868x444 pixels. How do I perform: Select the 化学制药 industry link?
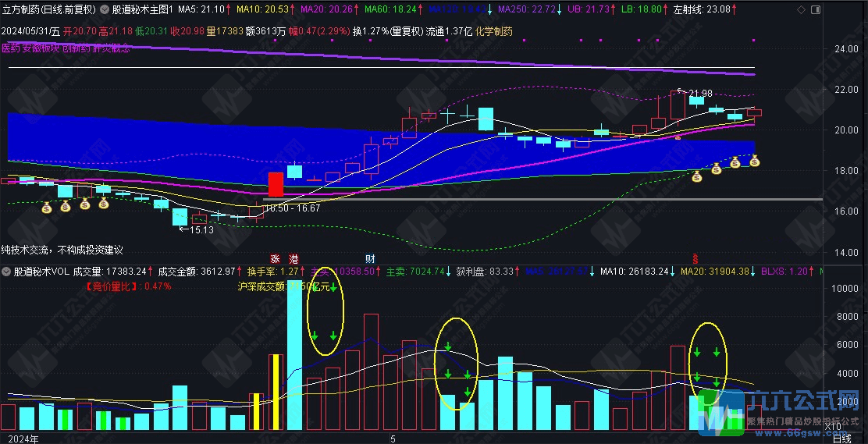pos(496,31)
